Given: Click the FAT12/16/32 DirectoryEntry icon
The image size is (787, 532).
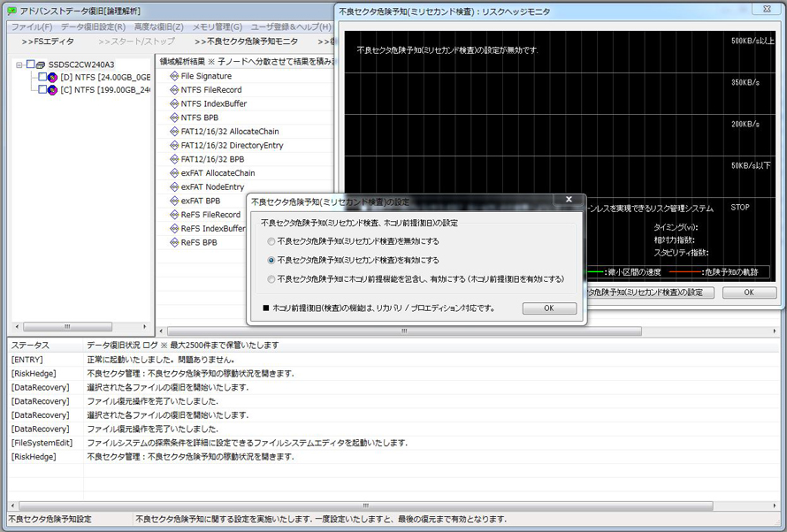Looking at the screenshot, I should (x=174, y=146).
